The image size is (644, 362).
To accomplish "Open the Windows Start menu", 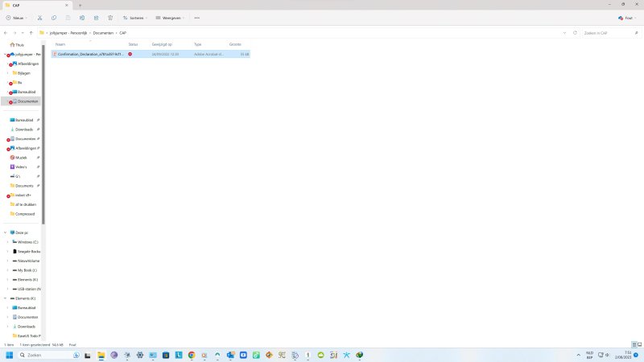I will pyautogui.click(x=10, y=355).
